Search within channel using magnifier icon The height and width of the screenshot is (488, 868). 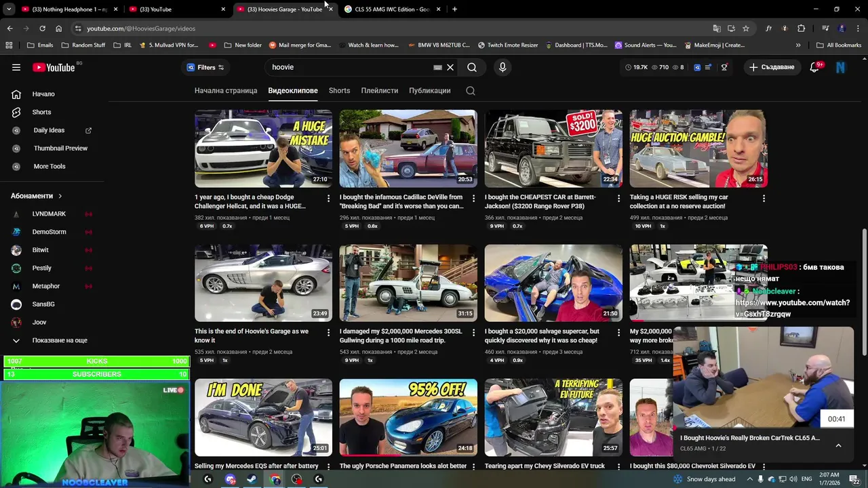point(471,90)
